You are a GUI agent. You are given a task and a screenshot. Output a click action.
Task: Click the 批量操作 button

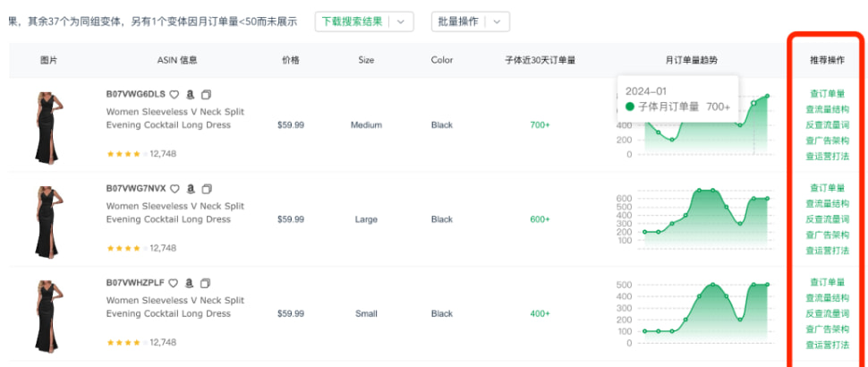458,21
